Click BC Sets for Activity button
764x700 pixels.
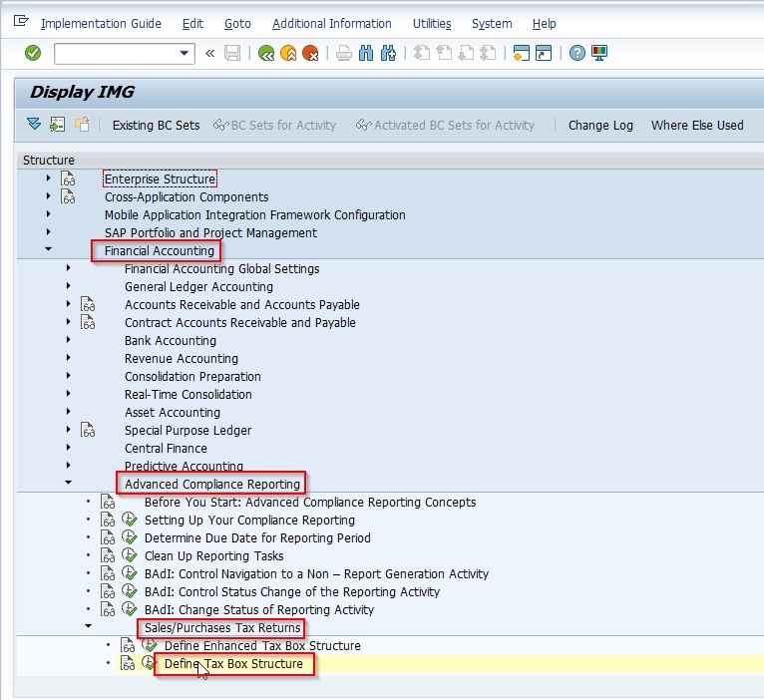click(x=275, y=126)
